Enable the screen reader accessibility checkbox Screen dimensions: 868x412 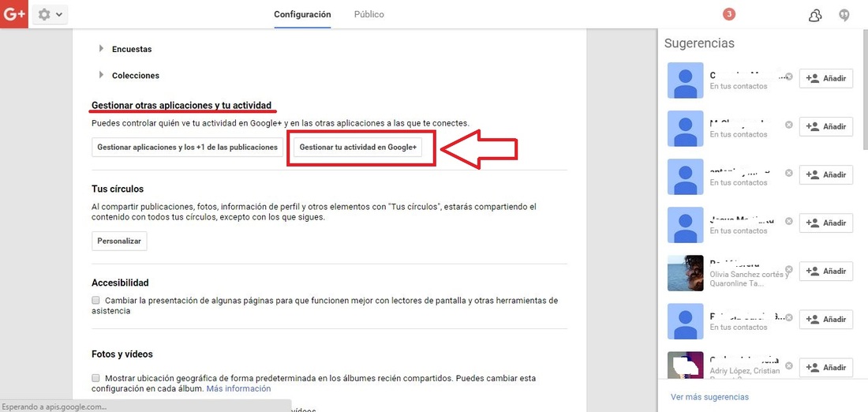coord(95,300)
